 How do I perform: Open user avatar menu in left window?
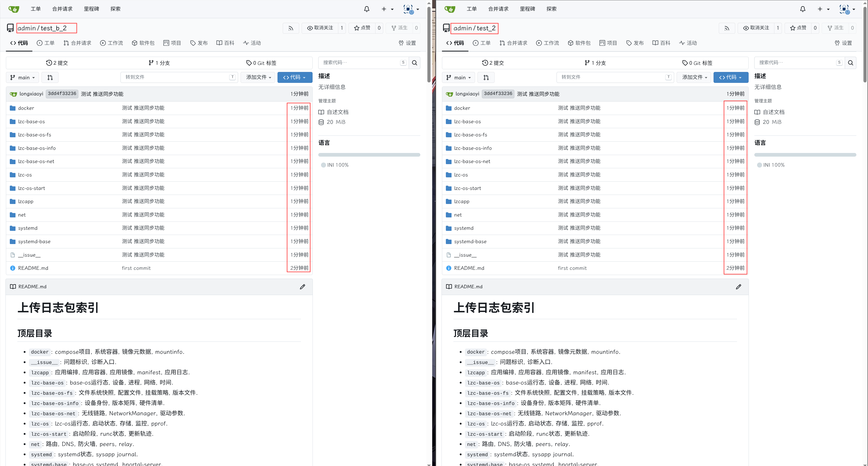pyautogui.click(x=411, y=9)
